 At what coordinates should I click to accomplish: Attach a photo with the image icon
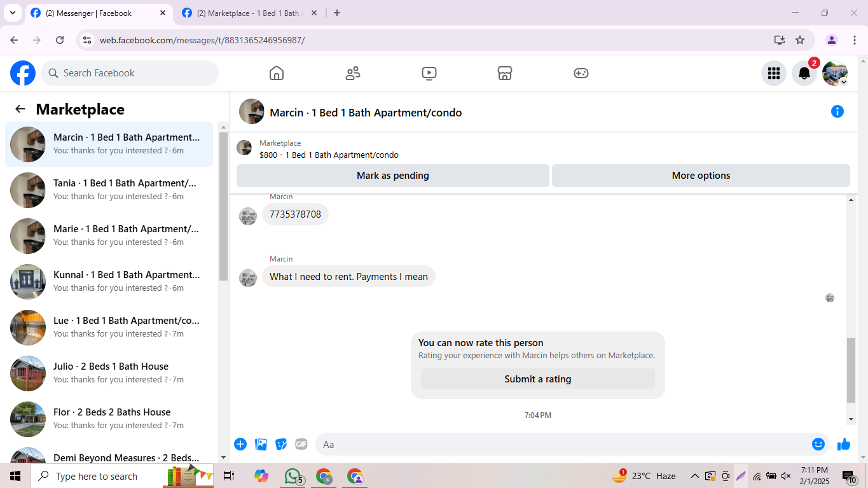tap(261, 444)
